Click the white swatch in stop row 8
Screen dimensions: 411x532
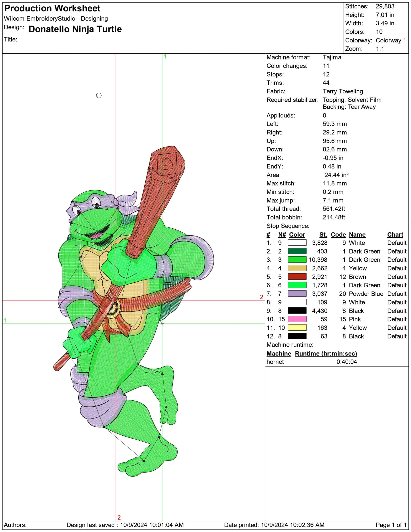pyautogui.click(x=297, y=302)
